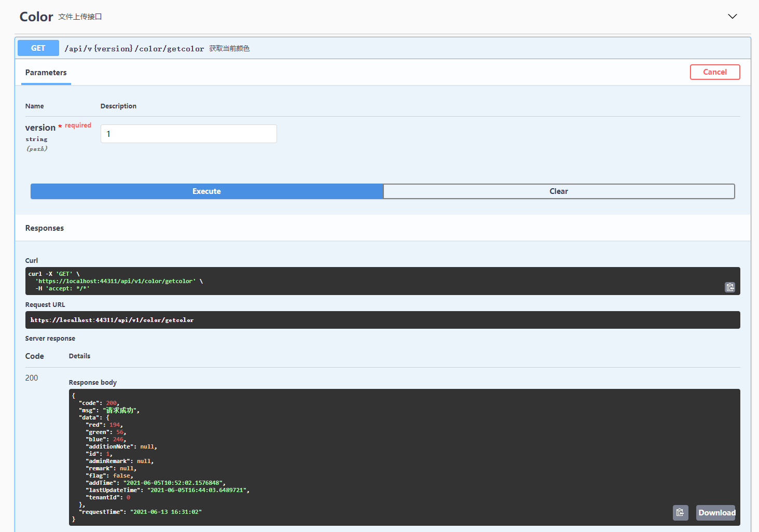Focus the version input field
759x532 pixels.
tap(188, 134)
